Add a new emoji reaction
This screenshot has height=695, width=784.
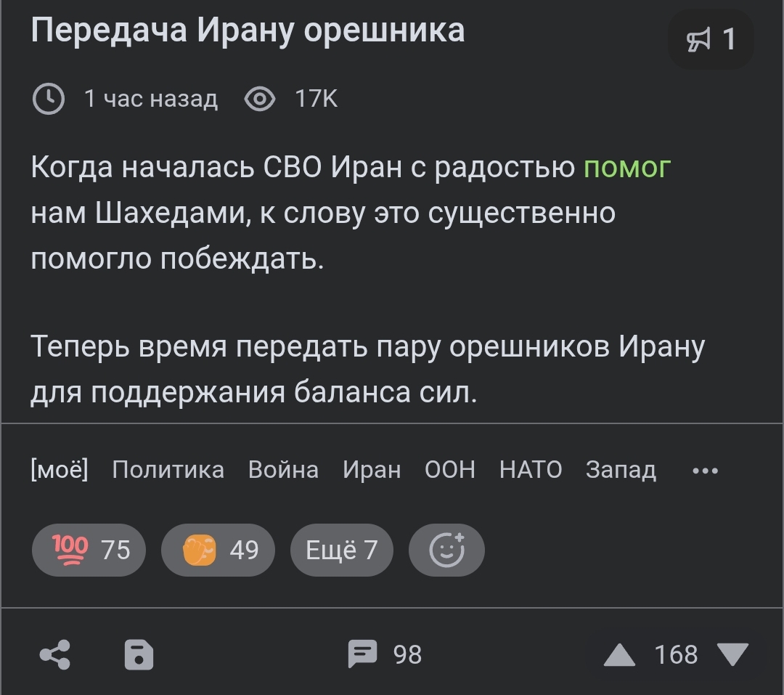[446, 550]
